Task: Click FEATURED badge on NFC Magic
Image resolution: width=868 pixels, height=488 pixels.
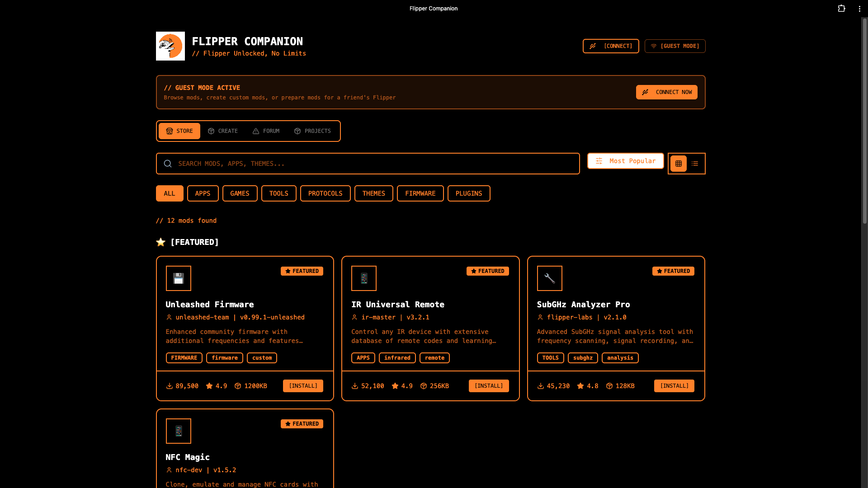Action: point(302,424)
